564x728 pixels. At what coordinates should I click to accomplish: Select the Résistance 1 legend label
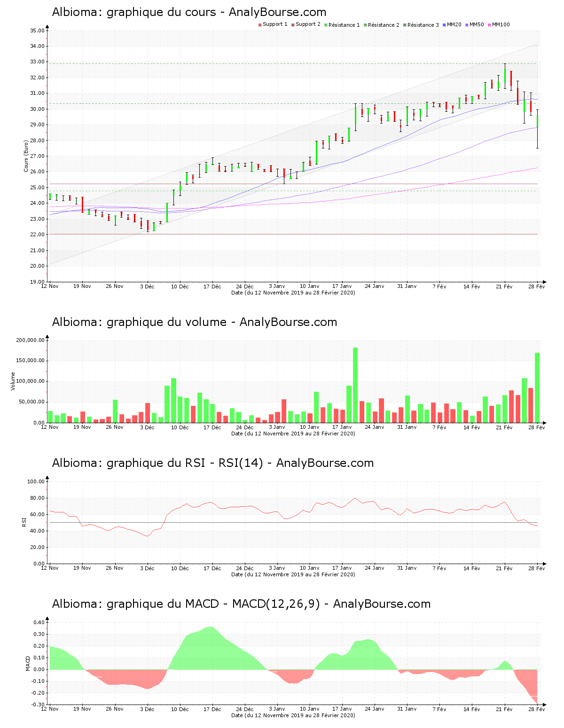tap(344, 25)
